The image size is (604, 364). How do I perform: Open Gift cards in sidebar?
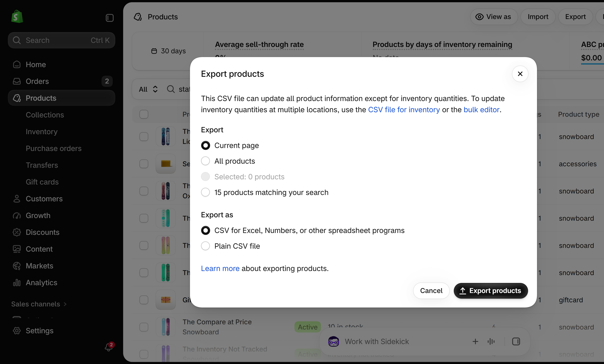[x=42, y=182]
